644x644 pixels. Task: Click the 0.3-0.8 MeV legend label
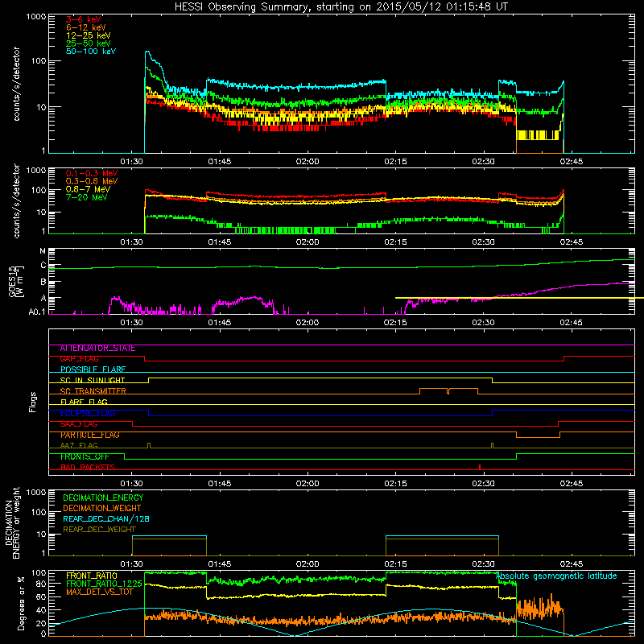pos(92,181)
